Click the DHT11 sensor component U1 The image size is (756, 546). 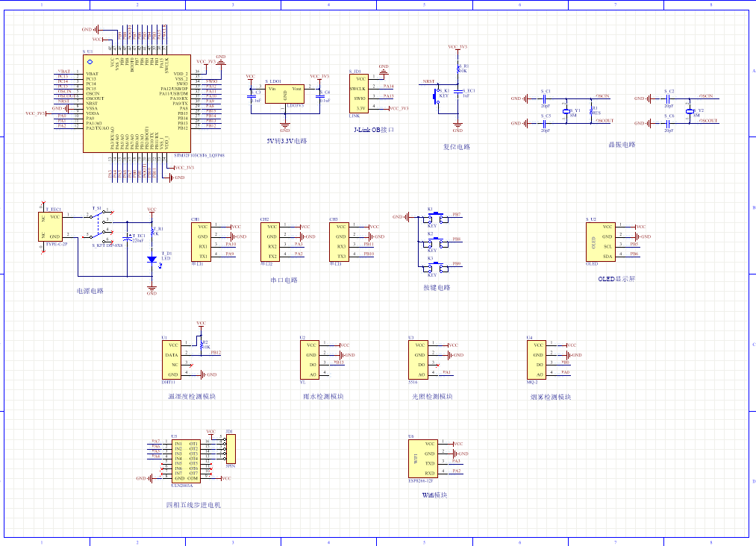(172, 360)
